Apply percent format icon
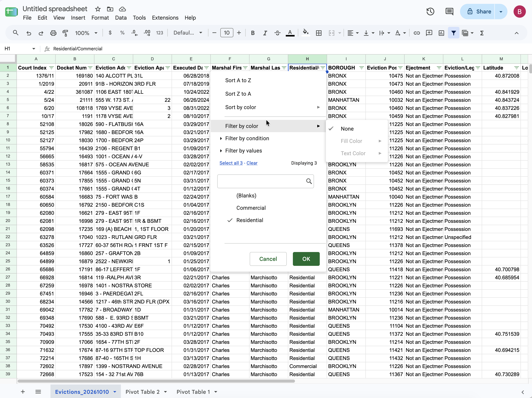The height and width of the screenshot is (398, 532). pyautogui.click(x=122, y=33)
